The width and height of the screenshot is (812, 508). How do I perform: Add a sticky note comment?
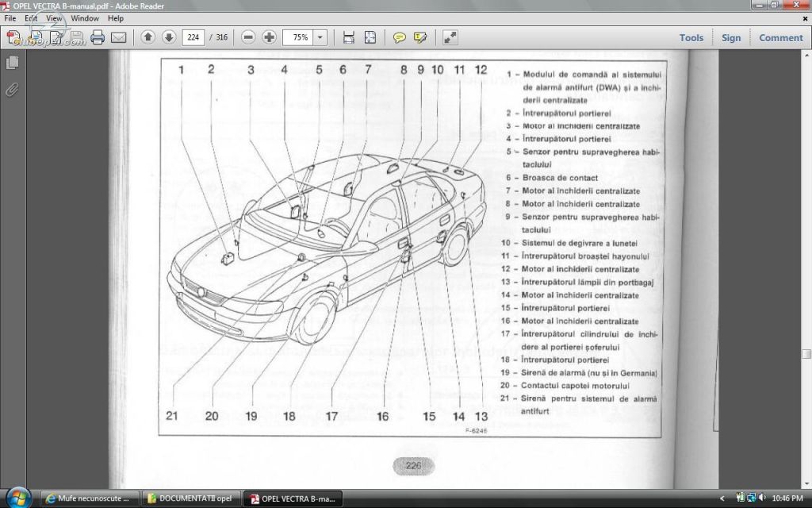(x=400, y=37)
